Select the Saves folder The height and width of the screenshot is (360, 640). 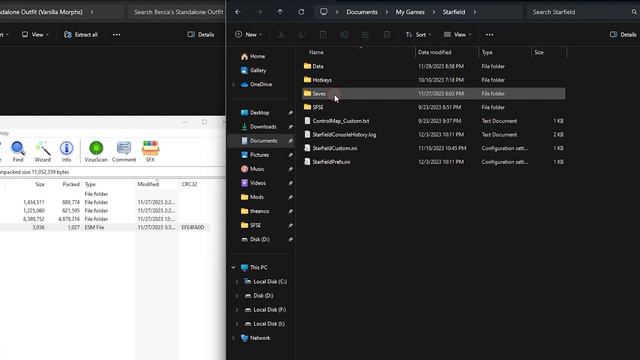[x=433, y=93]
